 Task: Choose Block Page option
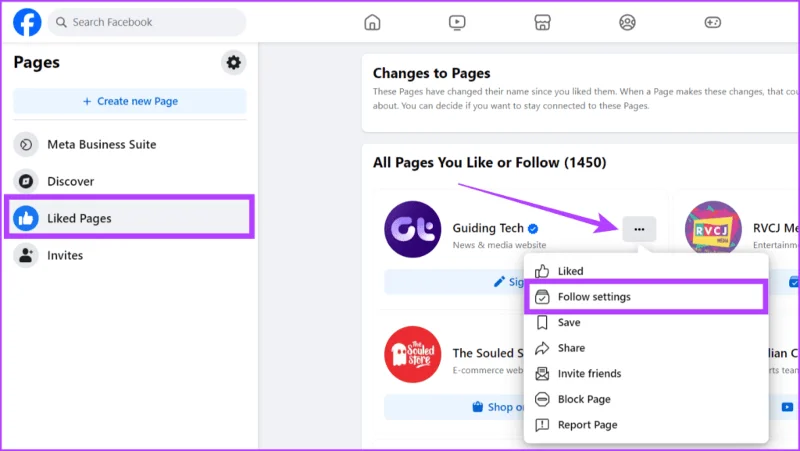[x=646, y=399]
